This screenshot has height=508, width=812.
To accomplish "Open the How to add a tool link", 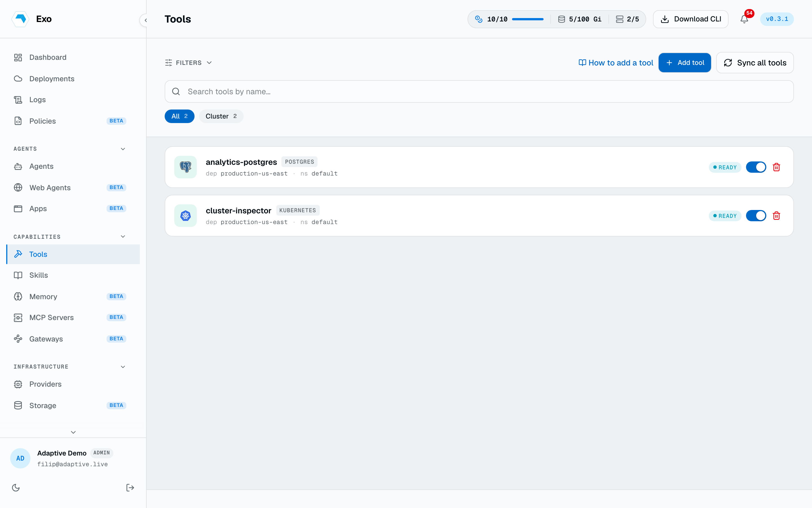I will point(616,63).
